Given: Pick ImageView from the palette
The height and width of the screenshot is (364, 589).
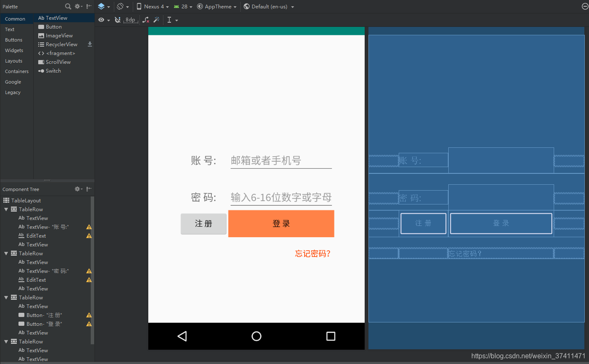Looking at the screenshot, I should click(64, 36).
